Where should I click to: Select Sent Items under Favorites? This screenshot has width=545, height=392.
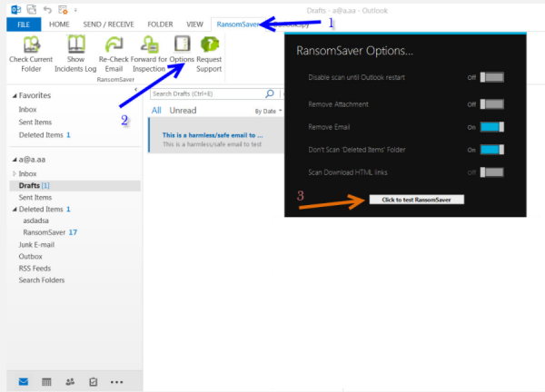pyautogui.click(x=35, y=122)
